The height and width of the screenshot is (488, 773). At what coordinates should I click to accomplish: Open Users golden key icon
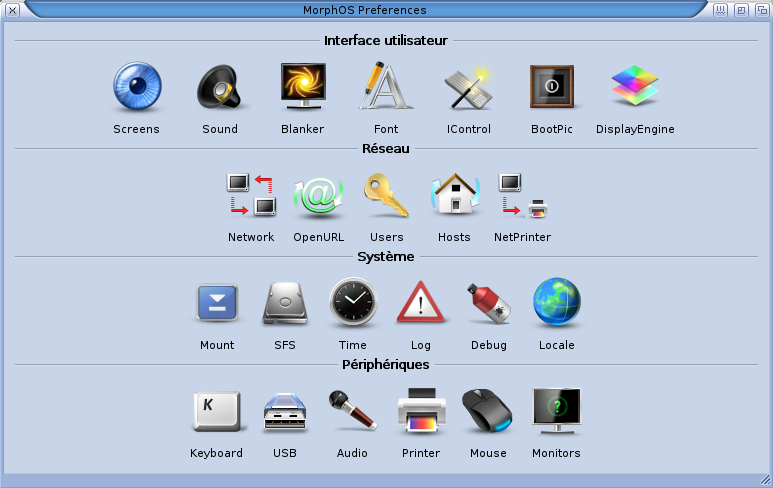click(x=386, y=195)
